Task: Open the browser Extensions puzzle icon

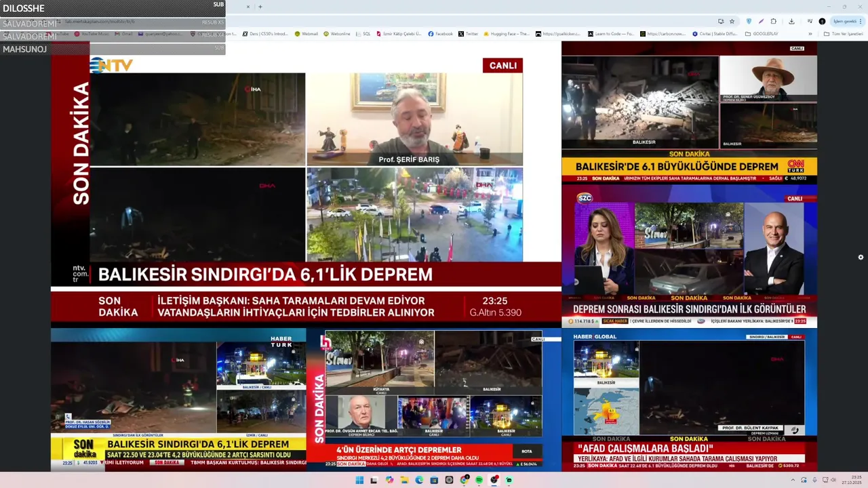Action: pyautogui.click(x=773, y=21)
